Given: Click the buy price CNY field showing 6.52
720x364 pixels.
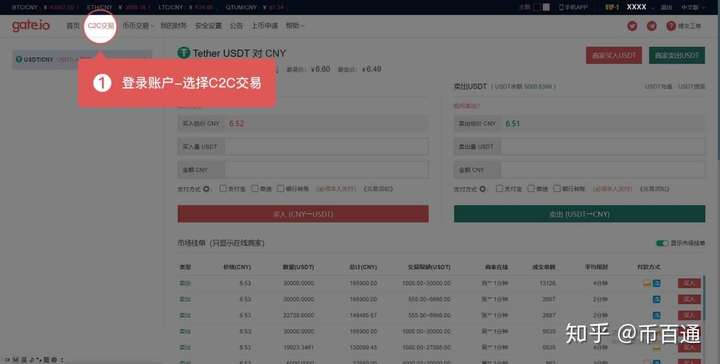Looking at the screenshot, I should [x=303, y=123].
